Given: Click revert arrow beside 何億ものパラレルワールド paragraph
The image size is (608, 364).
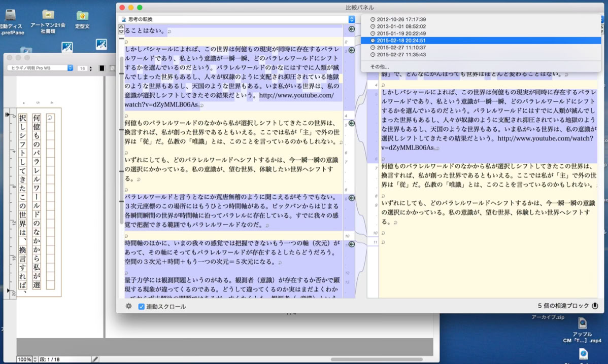Looking at the screenshot, I should 352,123.
